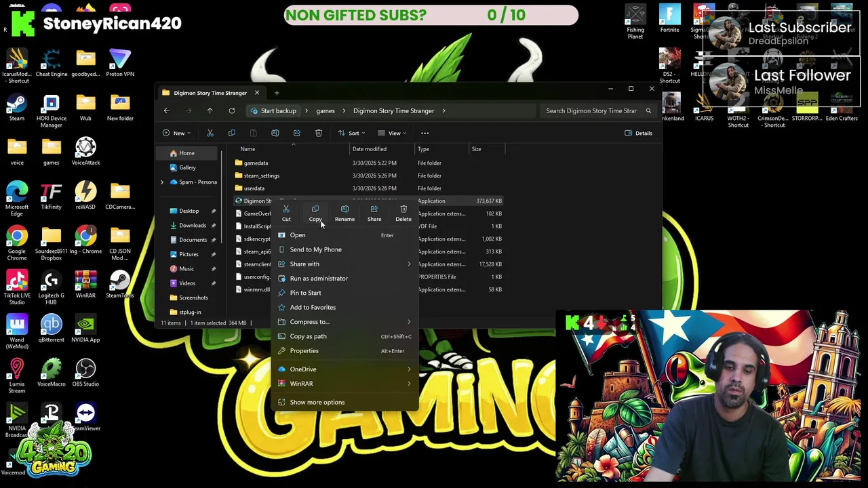This screenshot has width=868, height=488.
Task: Close the Digimon Story Time Stranger tab
Action: click(x=257, y=93)
